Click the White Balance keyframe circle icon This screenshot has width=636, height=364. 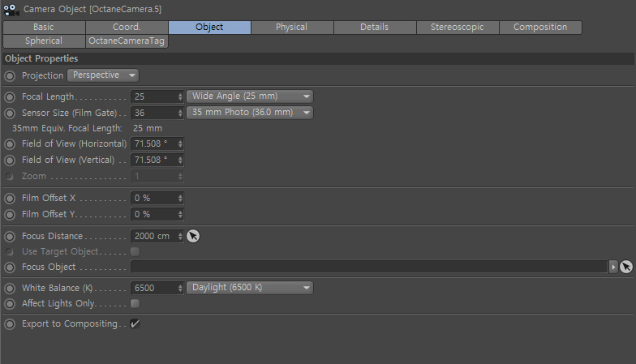10,289
